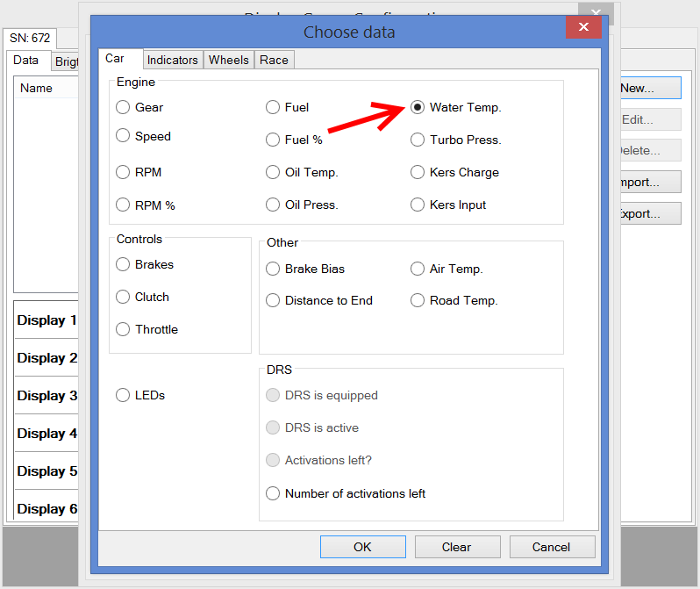Viewport: 700px width, 589px height.
Task: Close the Choose data dialog window
Action: click(583, 27)
